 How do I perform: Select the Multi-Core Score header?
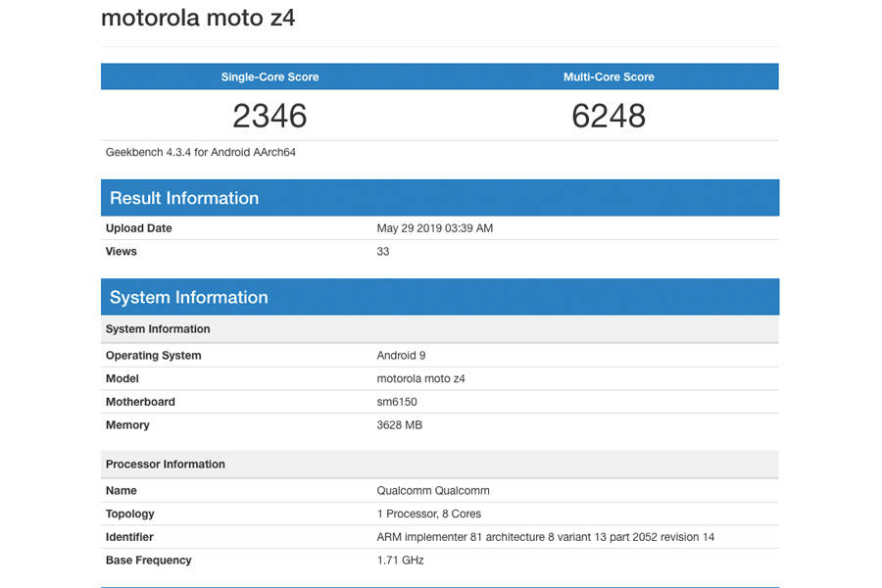[x=610, y=75]
